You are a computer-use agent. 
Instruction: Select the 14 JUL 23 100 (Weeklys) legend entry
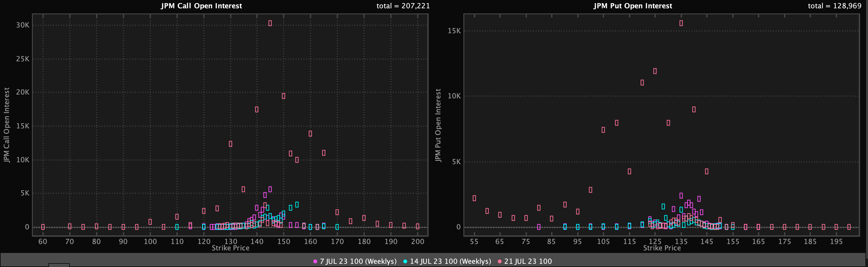pyautogui.click(x=447, y=261)
